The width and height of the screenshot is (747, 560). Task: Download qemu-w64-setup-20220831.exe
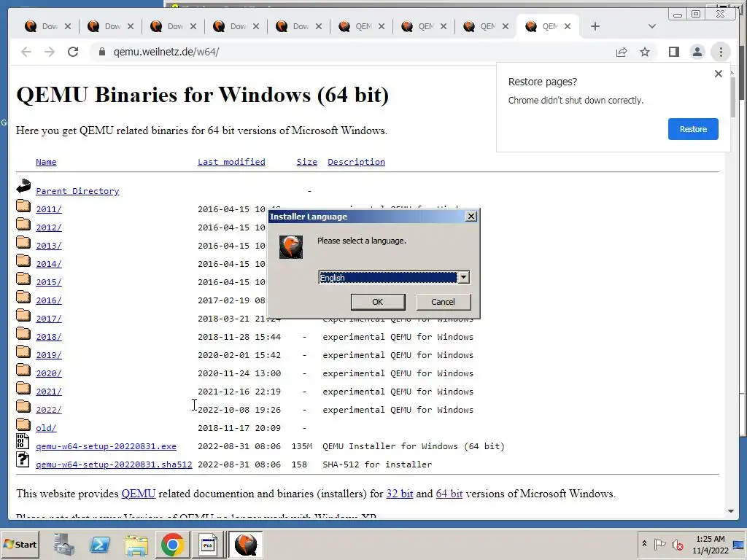point(107,446)
